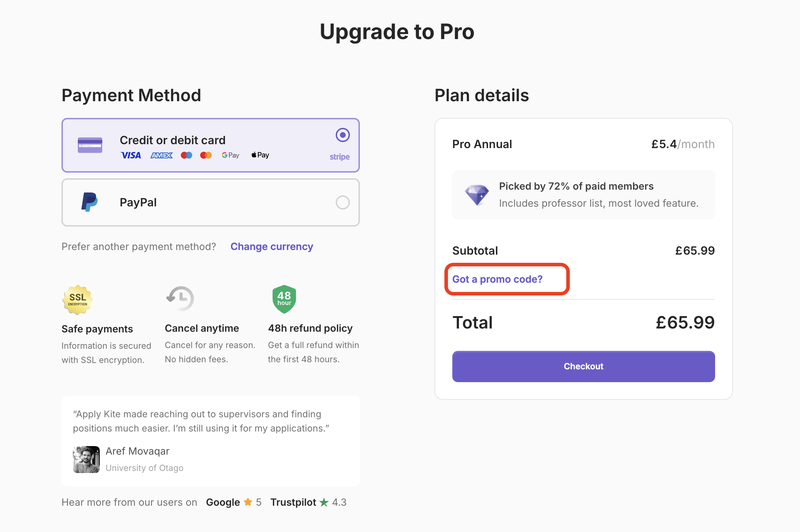Expand the Got a promo code link

pos(497,279)
